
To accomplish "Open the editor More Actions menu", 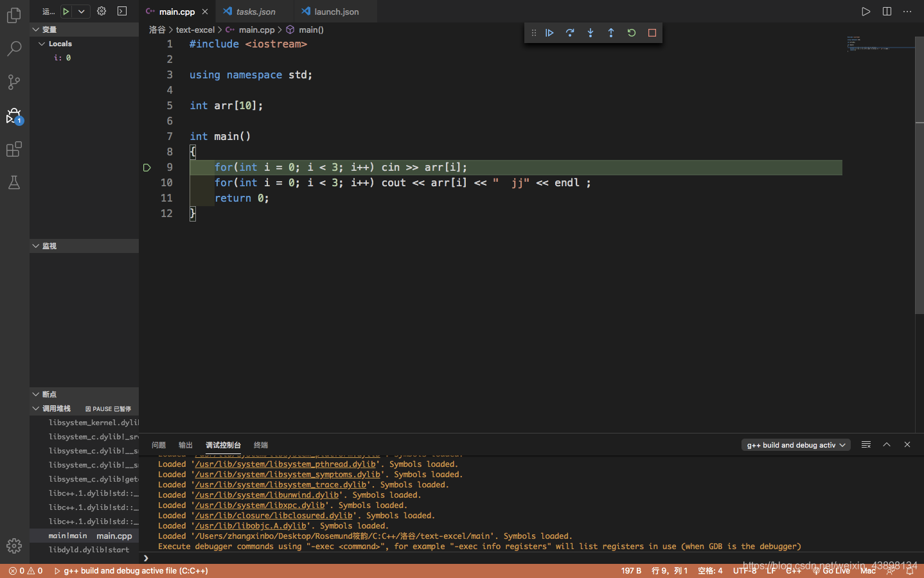I will 907,12.
